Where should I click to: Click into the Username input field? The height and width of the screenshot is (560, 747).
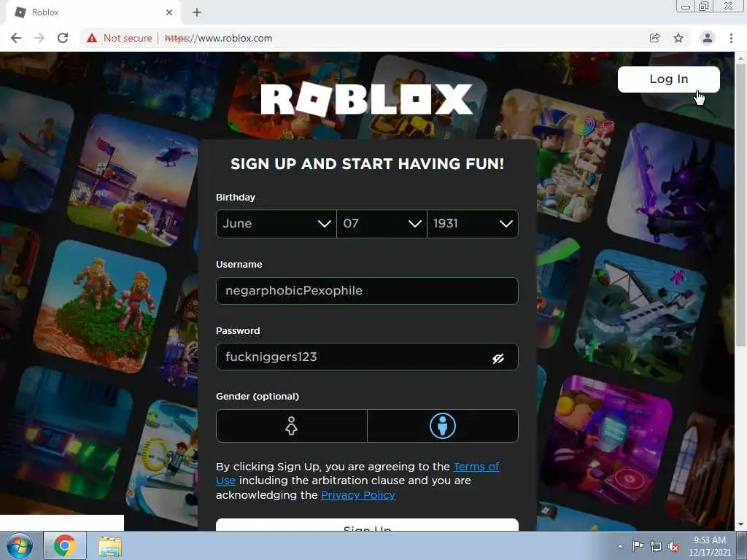[x=367, y=290]
